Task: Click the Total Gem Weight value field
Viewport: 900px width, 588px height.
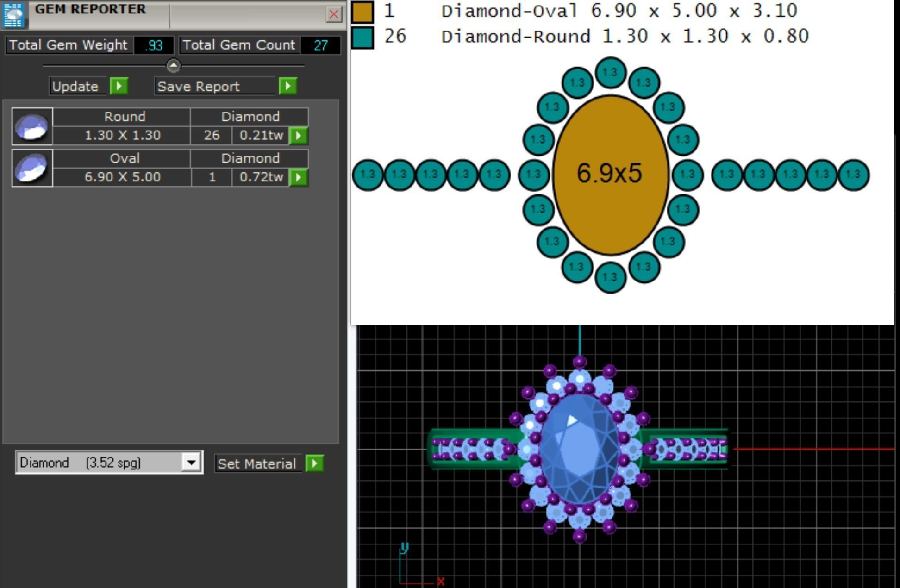Action: 153,45
